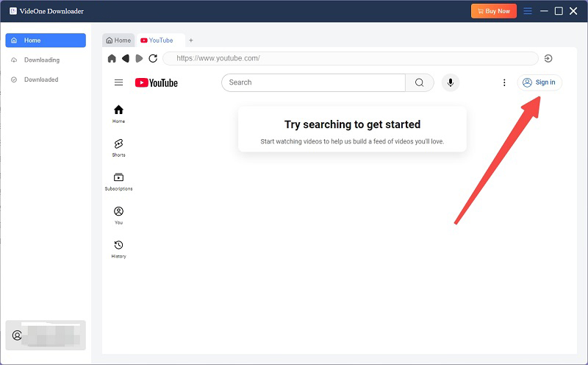Image resolution: width=588 pixels, height=365 pixels.
Task: Open YouTube Shorts from the sidebar
Action: [118, 147]
